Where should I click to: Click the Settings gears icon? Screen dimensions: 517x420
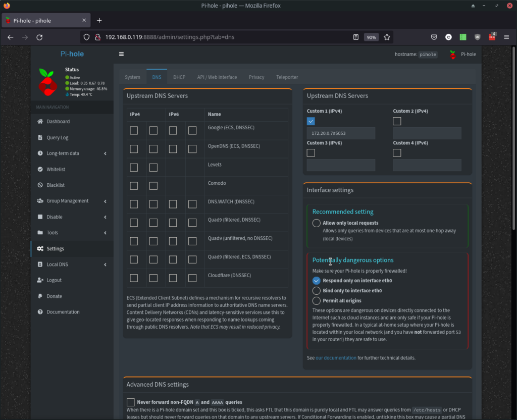40,248
